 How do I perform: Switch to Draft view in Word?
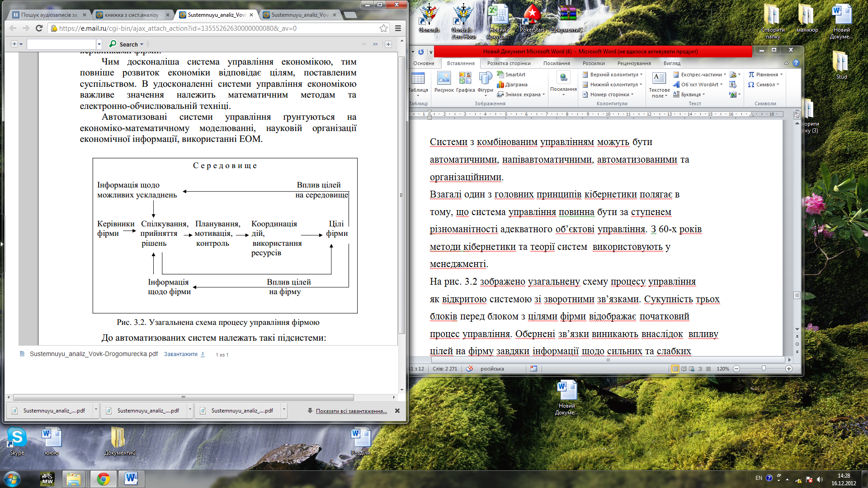(x=708, y=369)
